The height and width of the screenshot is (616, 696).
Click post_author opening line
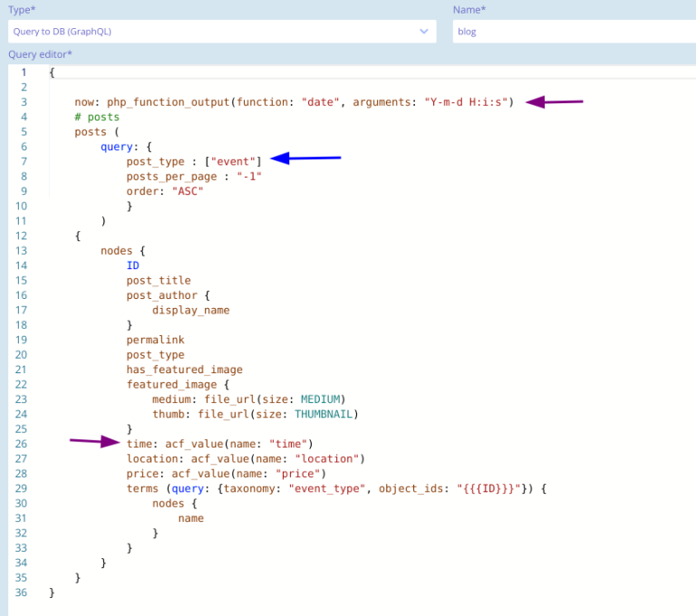click(x=168, y=295)
